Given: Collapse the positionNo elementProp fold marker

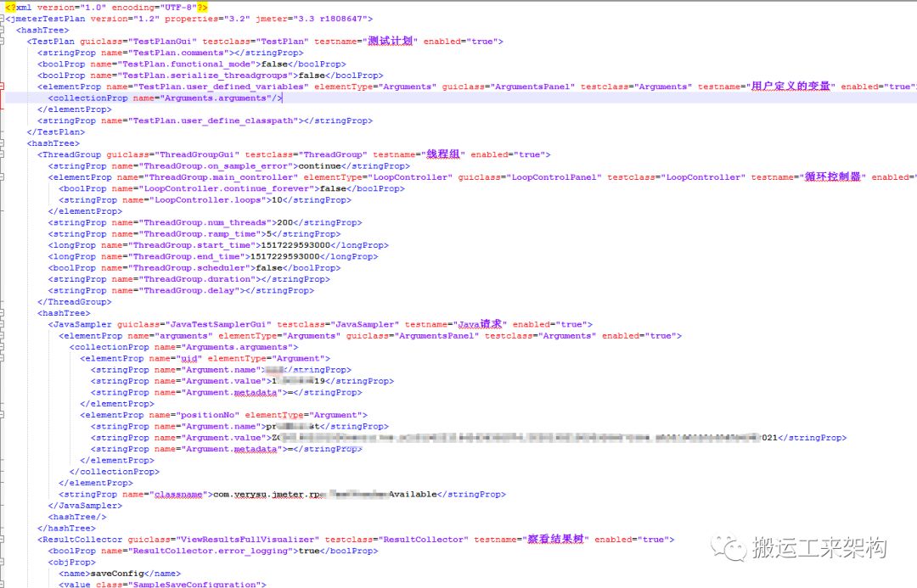Looking at the screenshot, I should (2, 415).
